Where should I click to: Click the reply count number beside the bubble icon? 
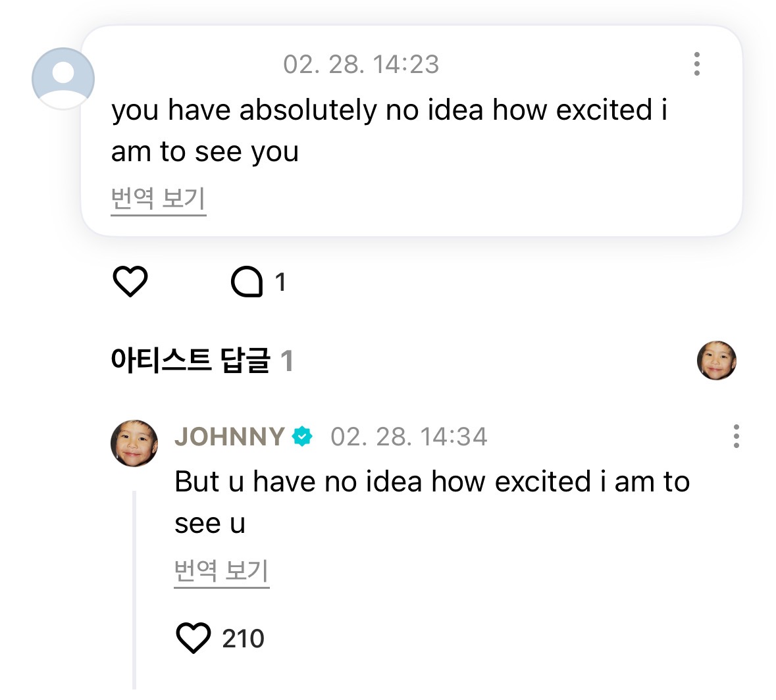(x=280, y=282)
